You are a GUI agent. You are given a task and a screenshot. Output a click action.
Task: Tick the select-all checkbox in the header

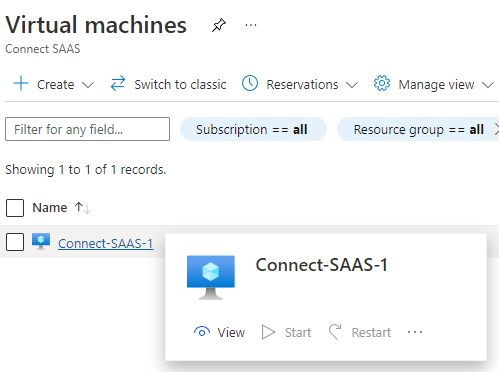pyautogui.click(x=15, y=208)
